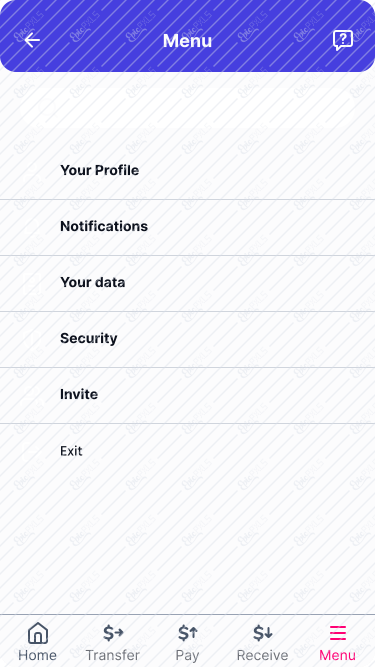This screenshot has height=667, width=375.
Task: Open the Security settings entry
Action: coord(188,339)
